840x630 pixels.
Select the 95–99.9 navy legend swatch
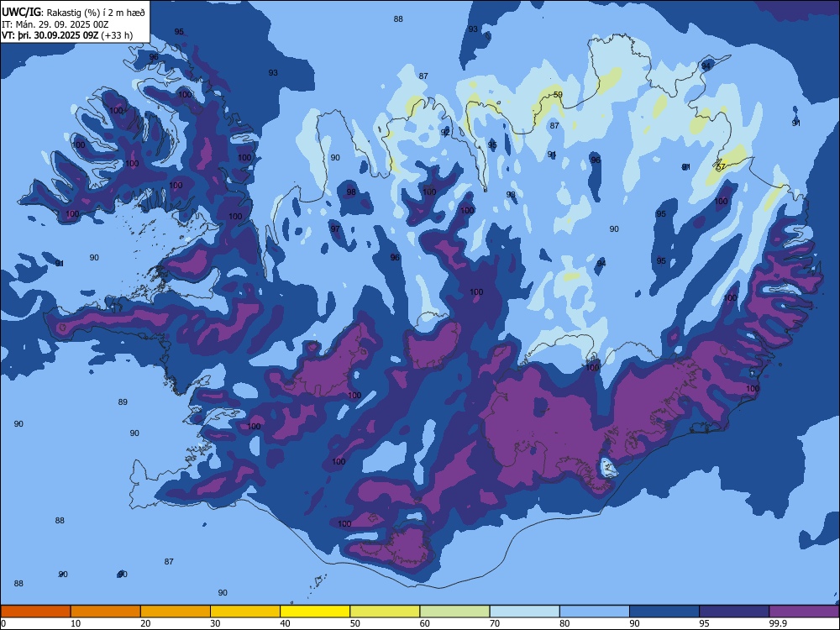pyautogui.click(x=734, y=612)
